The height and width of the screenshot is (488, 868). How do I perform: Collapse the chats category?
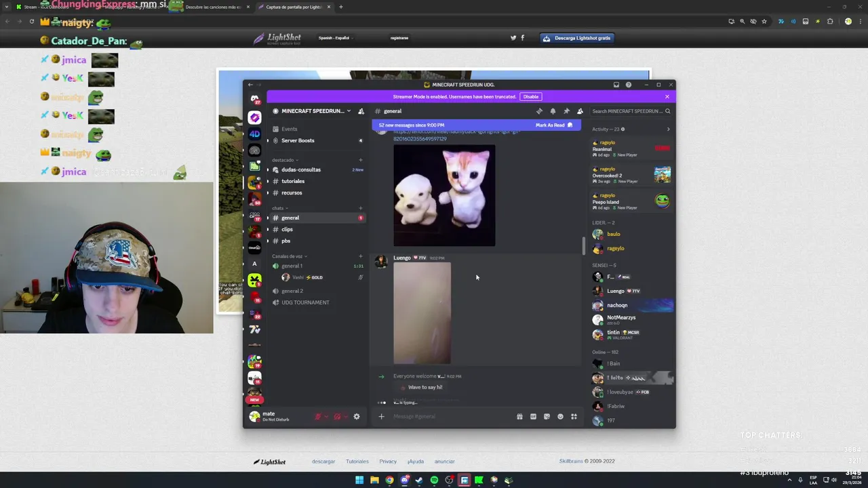point(280,208)
